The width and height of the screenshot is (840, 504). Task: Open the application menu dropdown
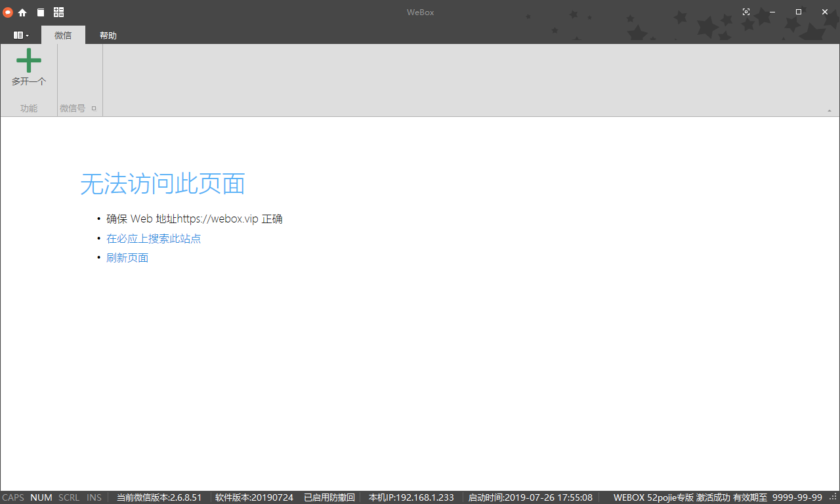click(21, 35)
